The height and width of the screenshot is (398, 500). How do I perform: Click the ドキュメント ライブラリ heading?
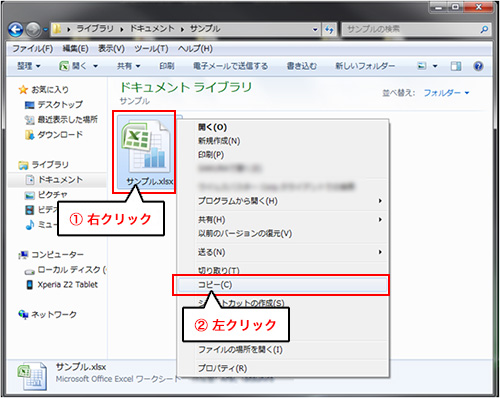186,87
